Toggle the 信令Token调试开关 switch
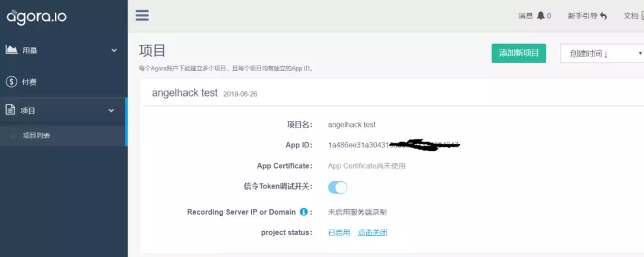This screenshot has height=257, width=644. [x=338, y=188]
